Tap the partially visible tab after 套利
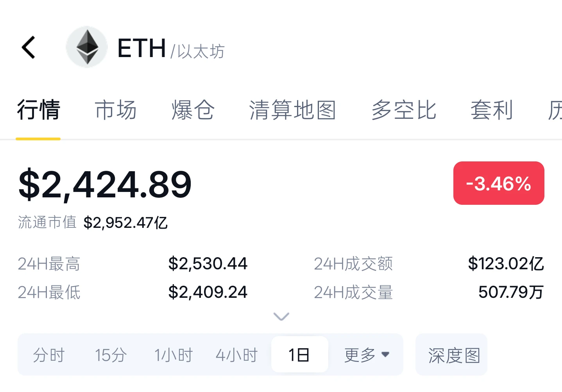Image resolution: width=562 pixels, height=392 pixels. pyautogui.click(x=555, y=110)
